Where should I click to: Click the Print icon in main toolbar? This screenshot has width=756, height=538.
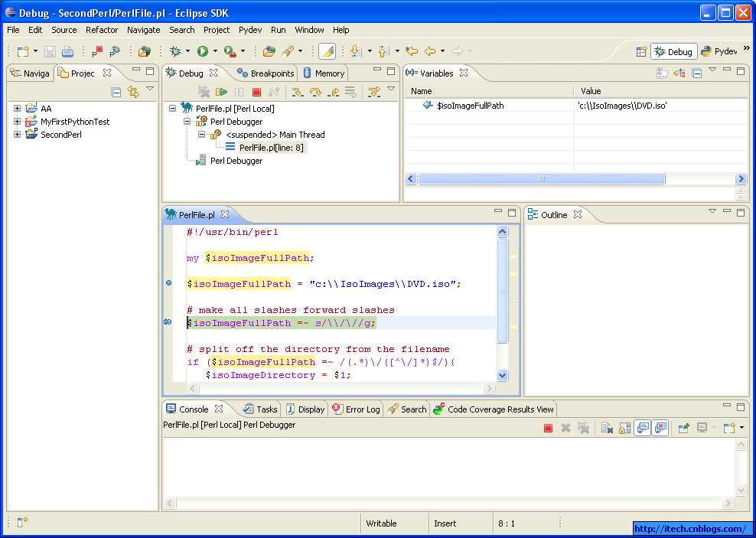(x=68, y=51)
